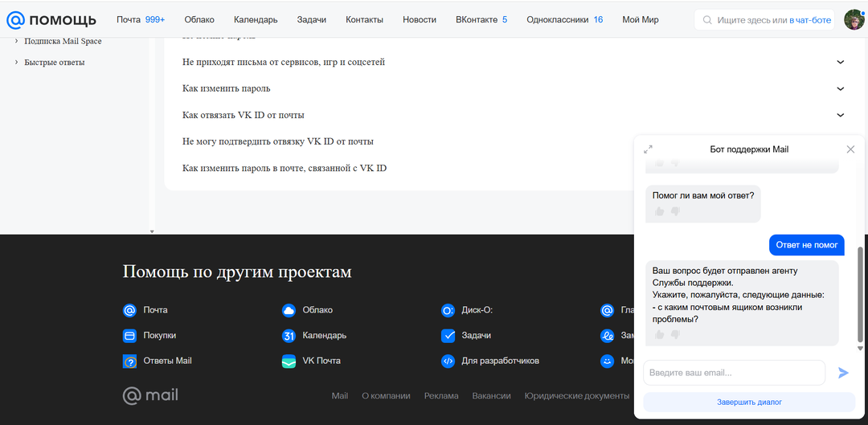Click 'в чат-боте' link in search
868x425 pixels.
pyautogui.click(x=810, y=20)
